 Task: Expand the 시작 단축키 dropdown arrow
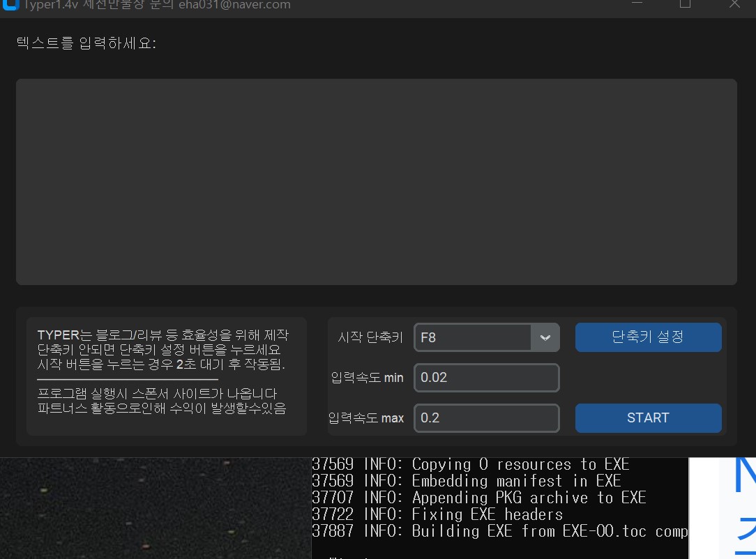click(545, 337)
